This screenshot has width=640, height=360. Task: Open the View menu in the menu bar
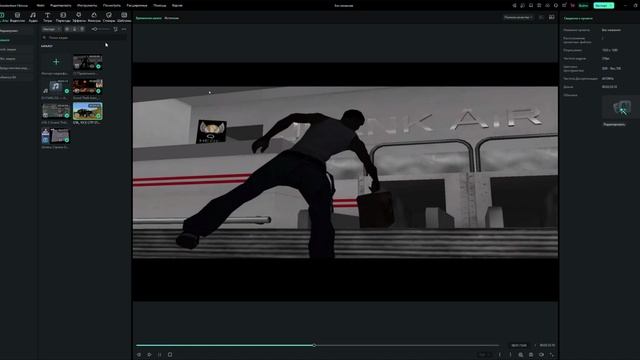click(x=111, y=5)
